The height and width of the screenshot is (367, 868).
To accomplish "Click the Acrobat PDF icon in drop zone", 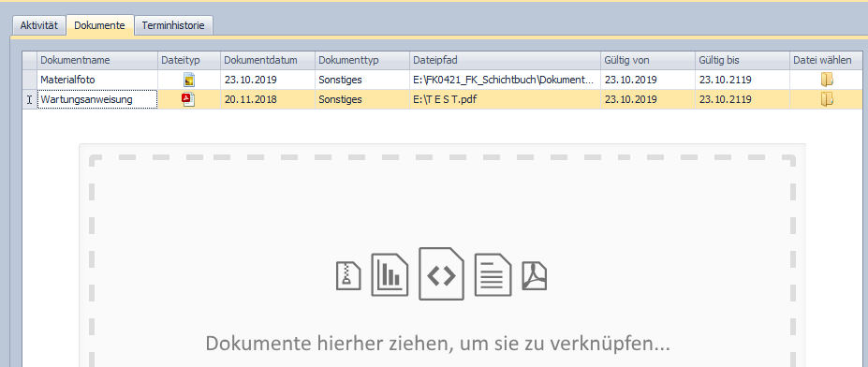I will (x=535, y=275).
